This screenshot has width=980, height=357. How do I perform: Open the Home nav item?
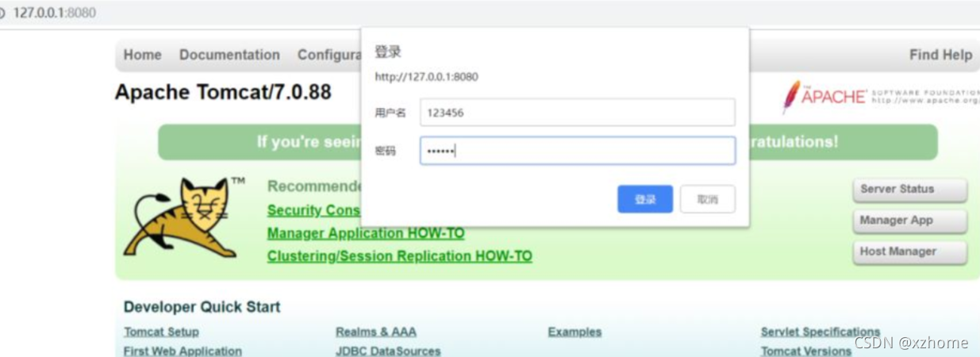pyautogui.click(x=143, y=55)
